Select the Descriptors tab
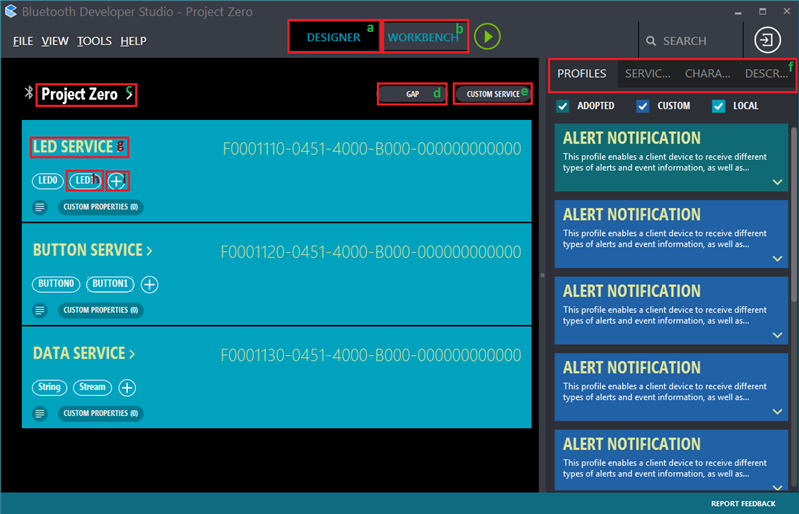The image size is (799, 514). [x=766, y=74]
